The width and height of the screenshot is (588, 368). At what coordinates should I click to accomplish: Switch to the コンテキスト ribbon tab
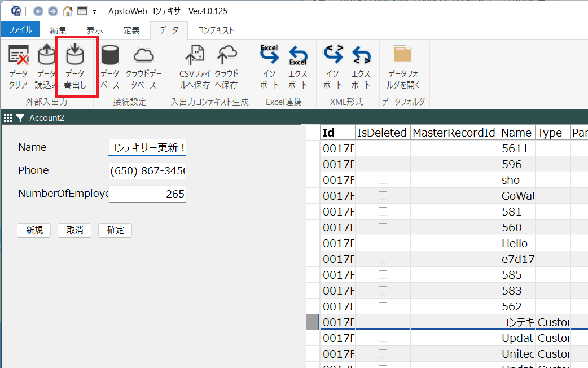point(216,30)
